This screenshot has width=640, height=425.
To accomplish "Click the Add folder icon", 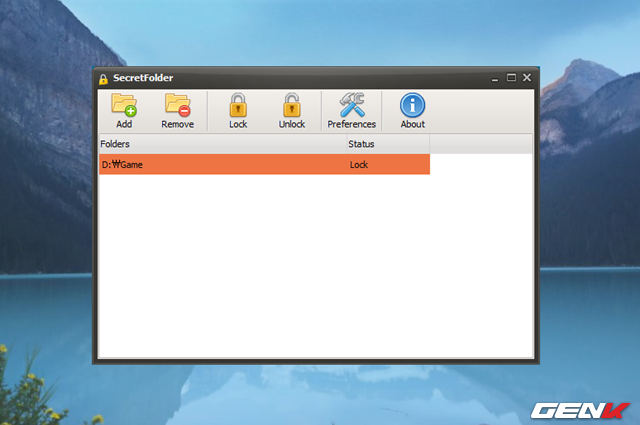I will [x=124, y=104].
